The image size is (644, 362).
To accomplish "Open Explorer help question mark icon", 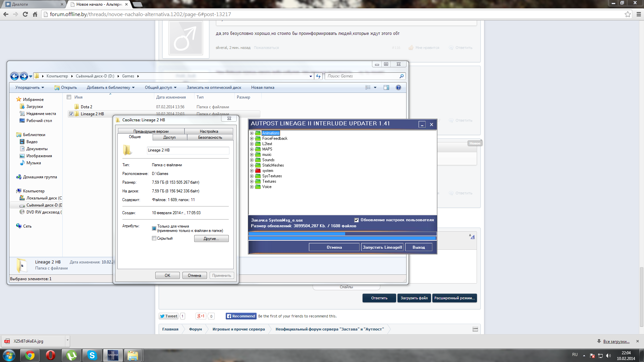I will 398,87.
